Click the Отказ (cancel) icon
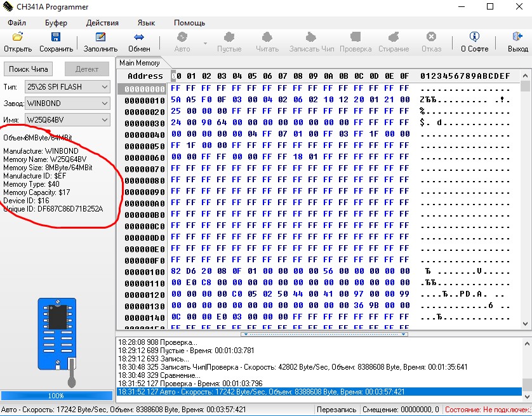Screen dimensions: 532x416 pyautogui.click(x=431, y=37)
